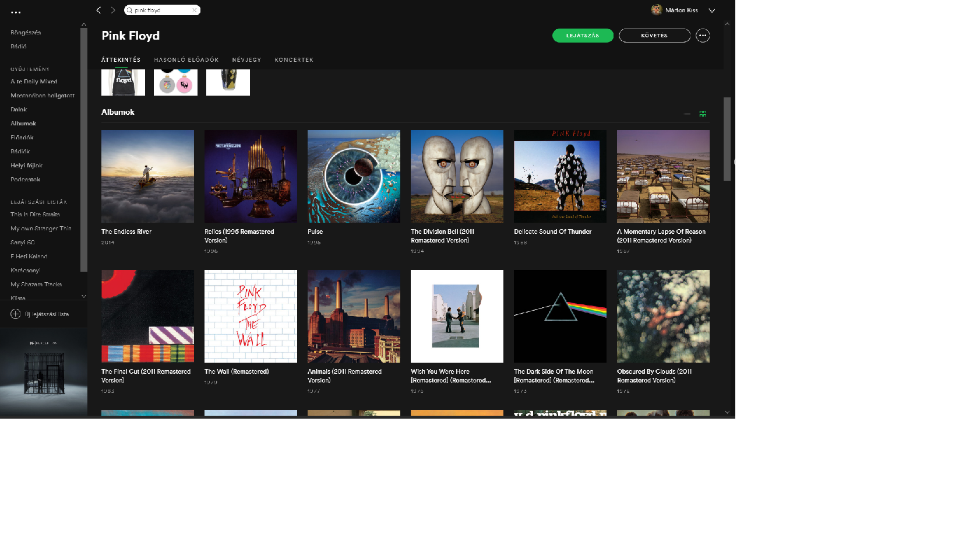Click the main content vertical scrollbar
The image size is (980, 558).
[727, 139]
